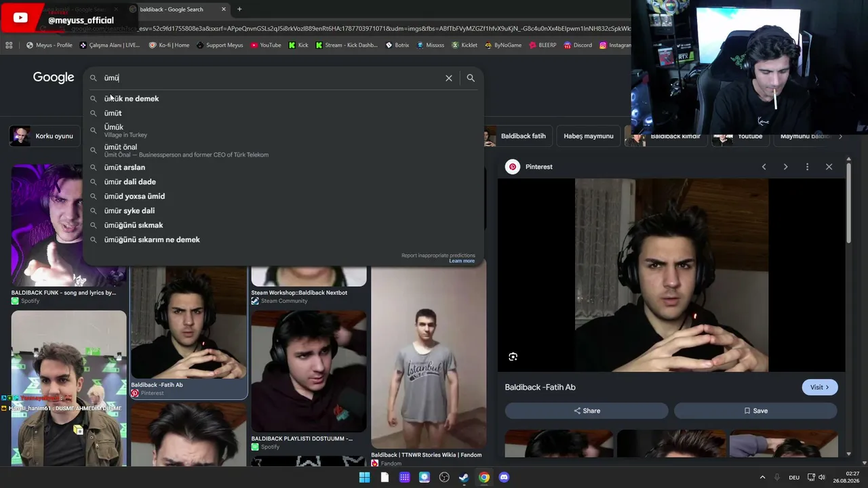Open the Meyus - Profile bookmark
The image size is (868, 488).
coord(50,45)
